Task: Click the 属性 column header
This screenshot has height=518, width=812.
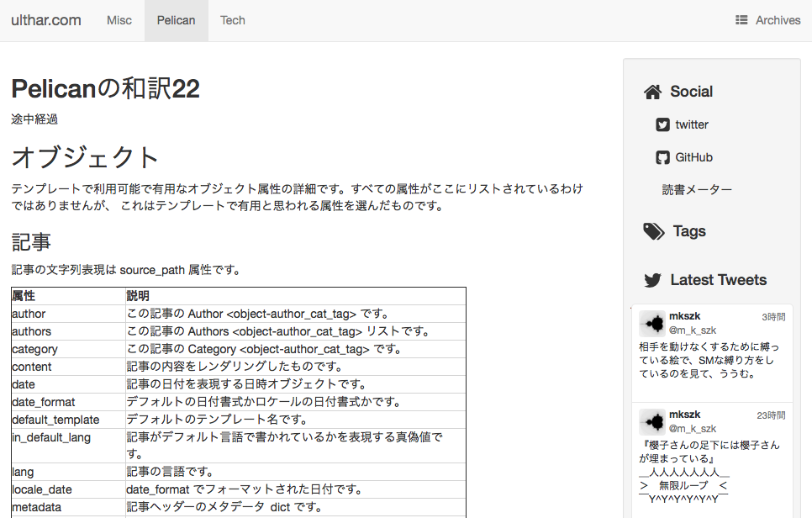Action: click(68, 296)
